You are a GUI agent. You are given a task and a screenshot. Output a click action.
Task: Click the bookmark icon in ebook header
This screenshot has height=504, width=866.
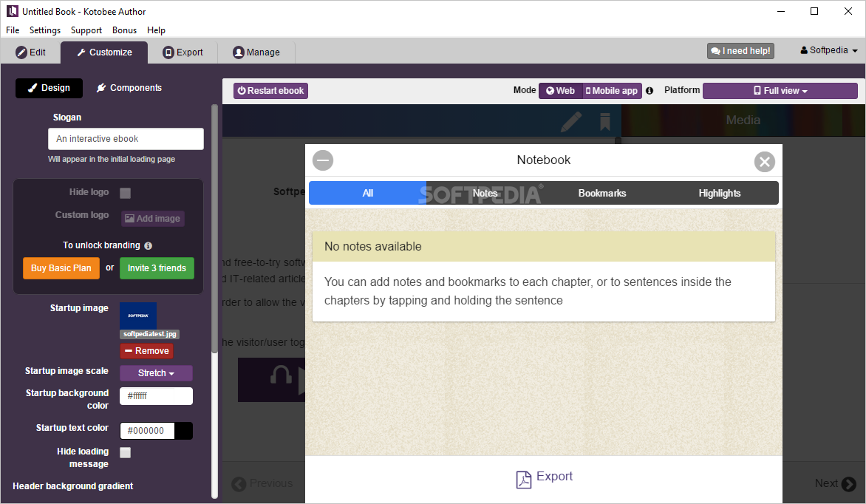tap(605, 122)
